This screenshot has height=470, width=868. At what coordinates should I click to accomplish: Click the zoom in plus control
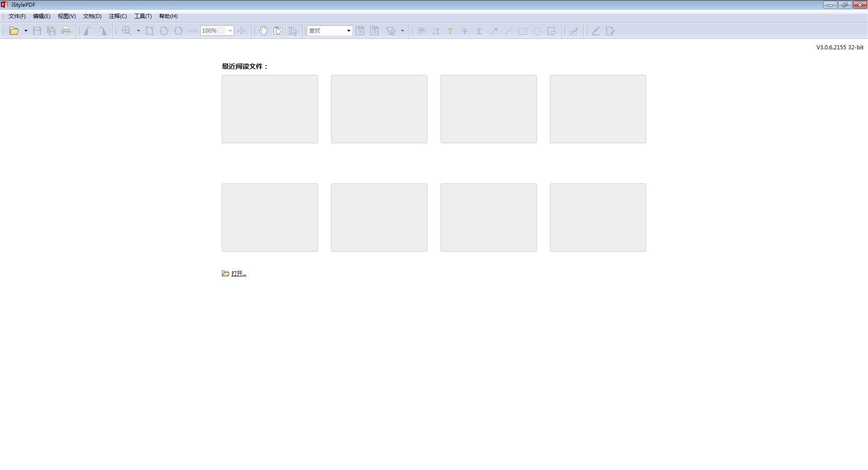tap(242, 31)
